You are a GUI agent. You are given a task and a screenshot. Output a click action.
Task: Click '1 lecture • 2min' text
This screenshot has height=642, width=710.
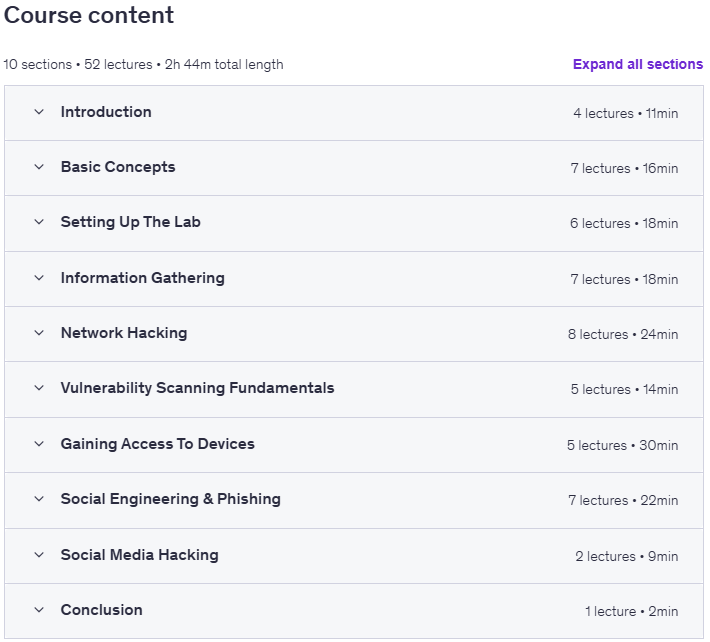coord(632,612)
